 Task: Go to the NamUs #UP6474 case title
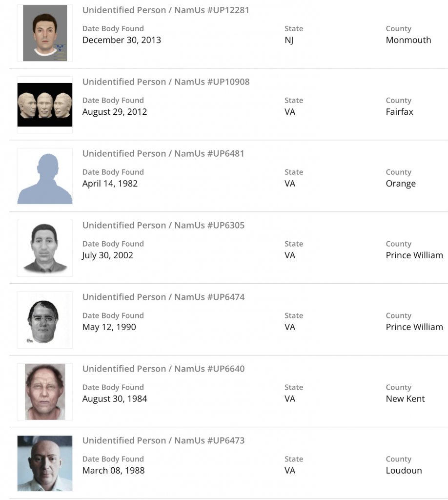[x=163, y=297]
